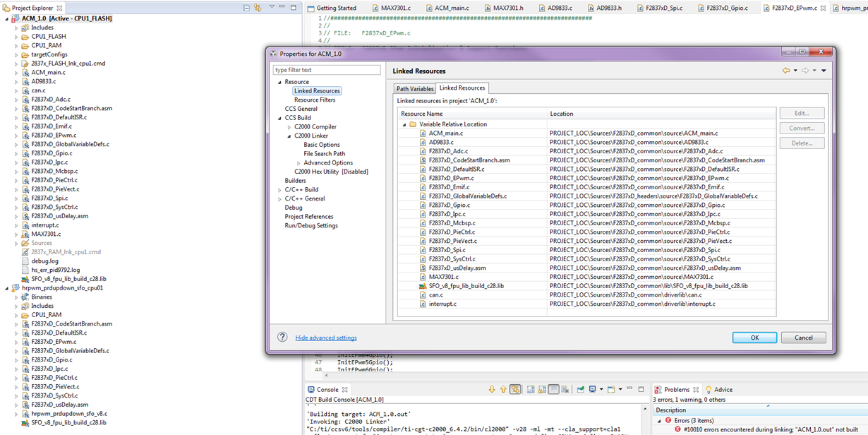Expand Advanced Options under C2000 Linker

click(298, 163)
